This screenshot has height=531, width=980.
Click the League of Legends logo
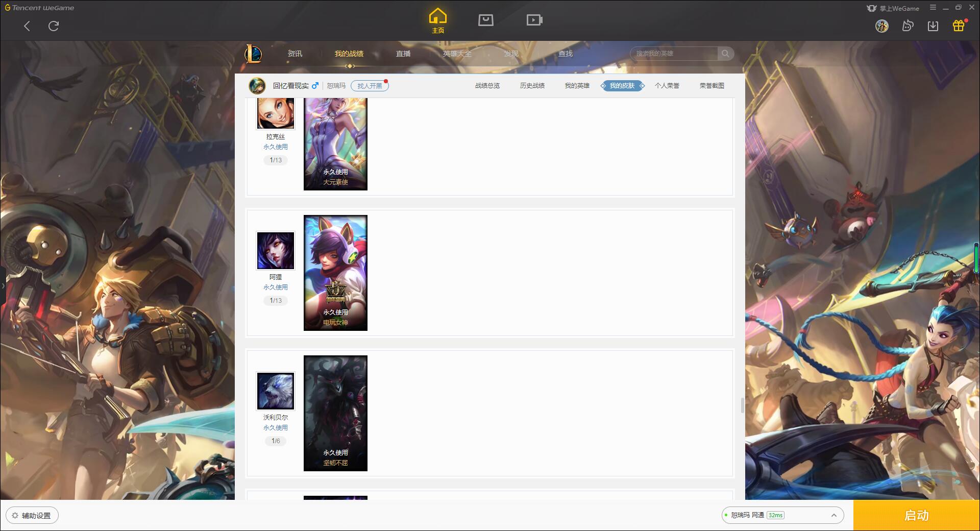tap(253, 54)
